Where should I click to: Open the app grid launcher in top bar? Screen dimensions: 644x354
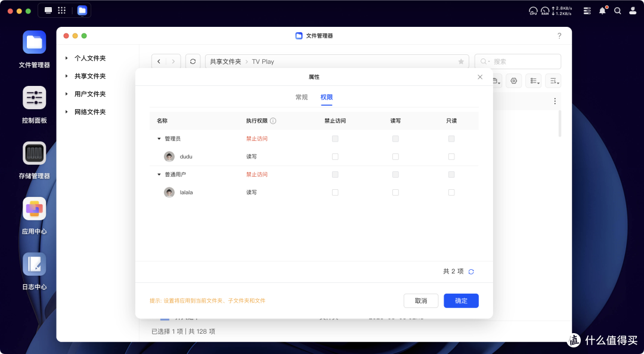click(x=61, y=10)
